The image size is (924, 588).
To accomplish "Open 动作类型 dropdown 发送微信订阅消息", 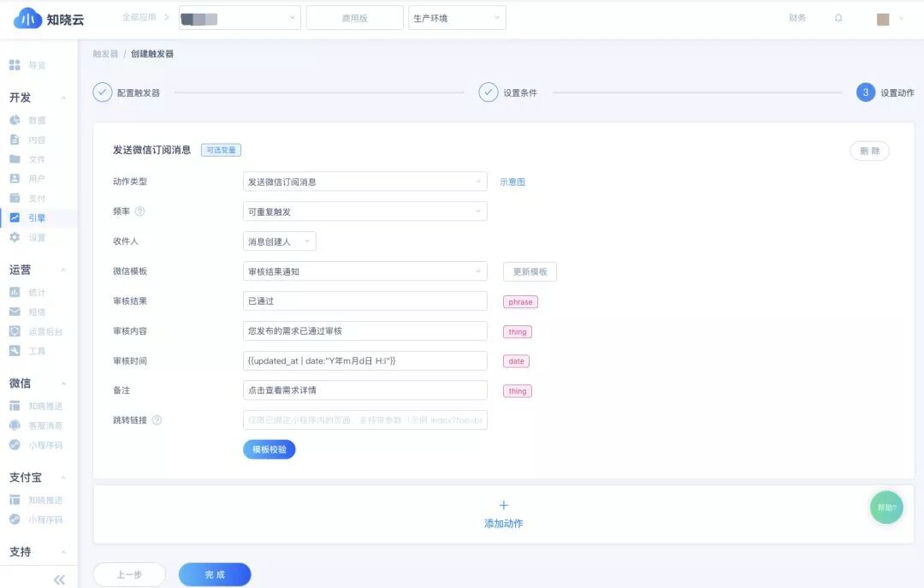I will pos(364,181).
